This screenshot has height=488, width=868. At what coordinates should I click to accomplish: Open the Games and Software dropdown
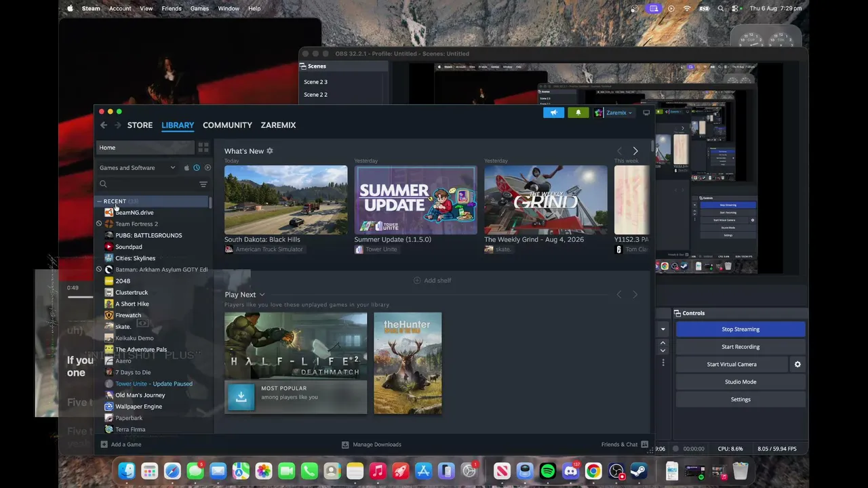[138, 168]
